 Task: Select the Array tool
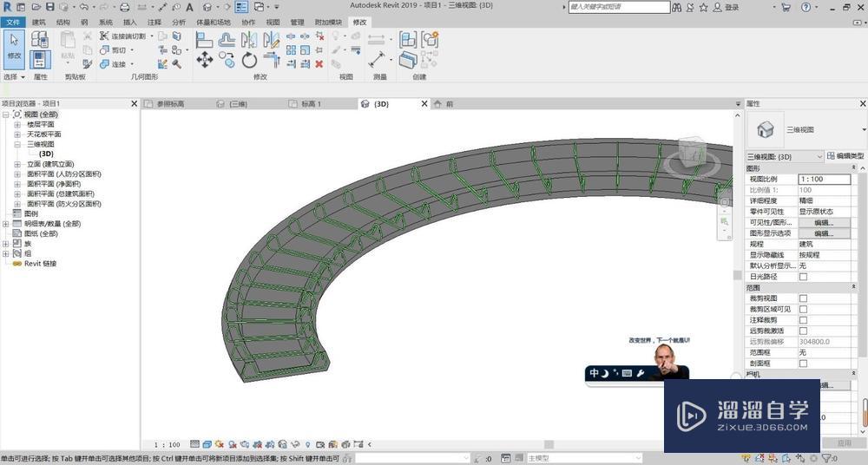pos(291,49)
